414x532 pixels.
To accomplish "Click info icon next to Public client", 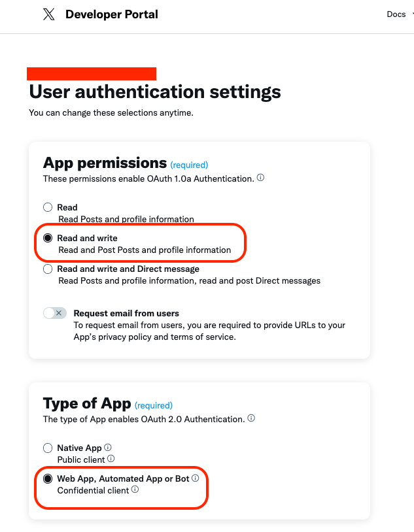I will (111, 459).
